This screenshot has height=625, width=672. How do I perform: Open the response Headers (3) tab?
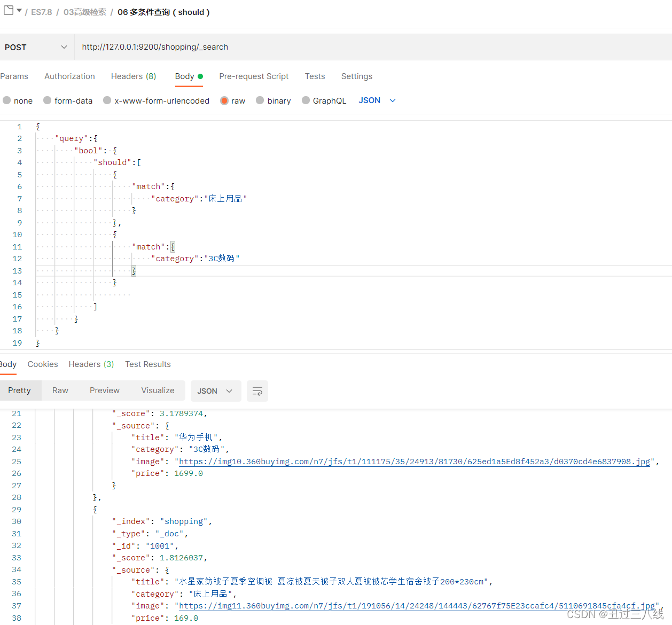tap(91, 364)
